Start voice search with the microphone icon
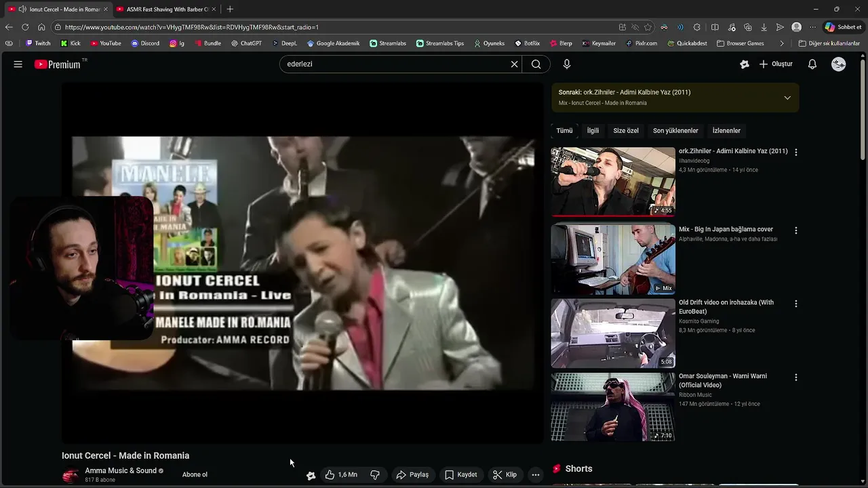This screenshot has width=868, height=488. (x=567, y=64)
